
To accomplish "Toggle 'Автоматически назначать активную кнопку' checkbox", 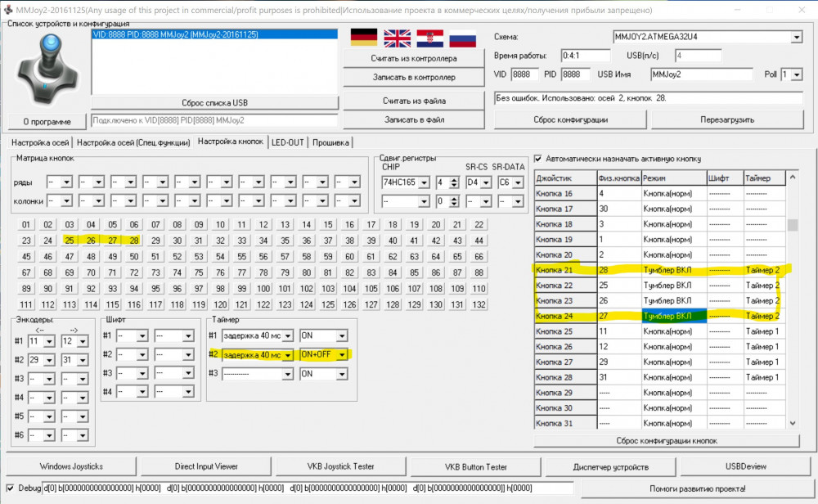I will [x=538, y=159].
